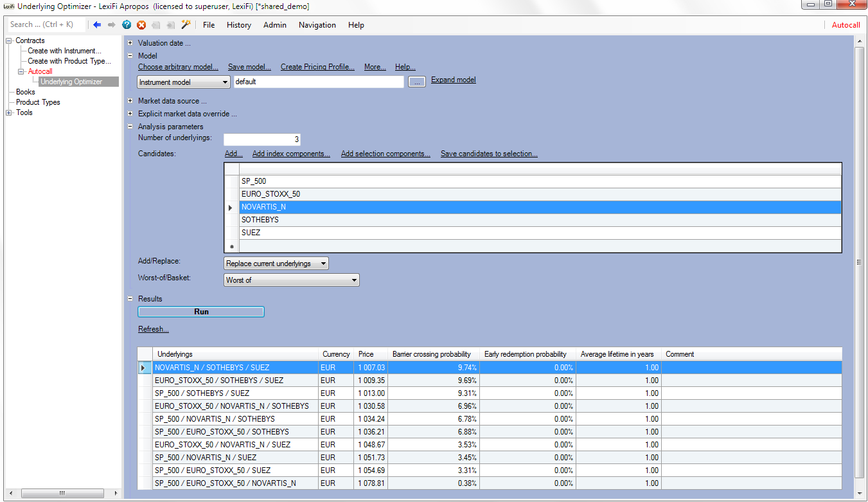Open the Replace current underlyings dropdown
868x502 pixels.
click(x=276, y=264)
